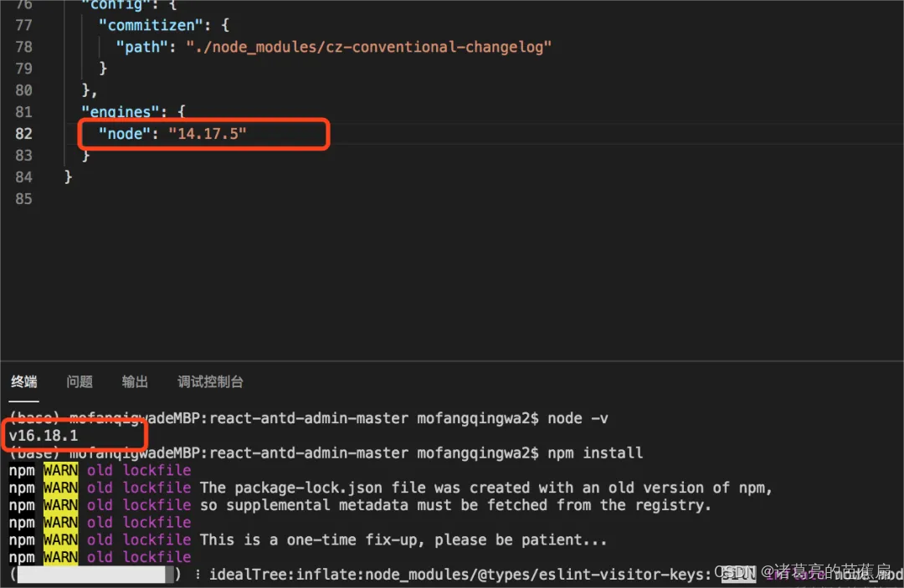Click the "./node_modules/cz-conventional-changelog" string value
The image size is (904, 588).
coord(368,47)
